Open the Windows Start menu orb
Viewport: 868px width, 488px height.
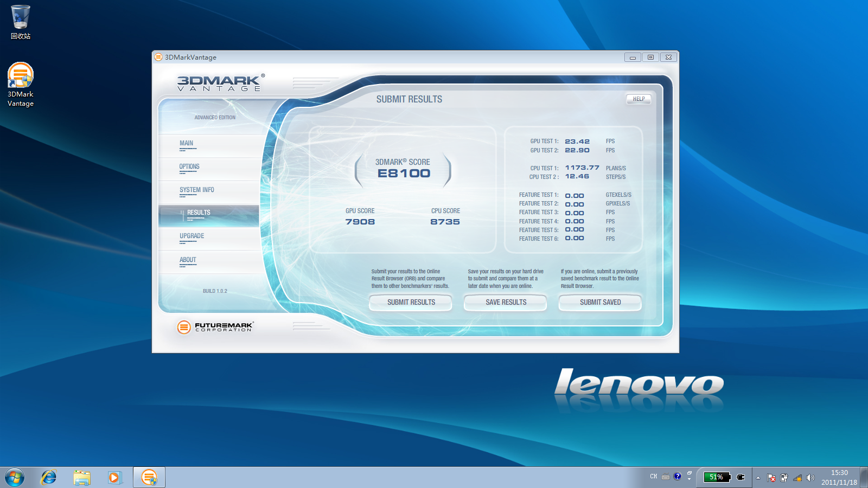(15, 478)
